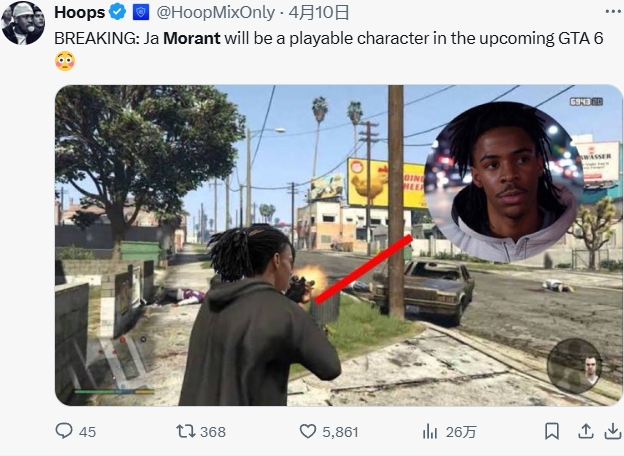This screenshot has height=456, width=624.
Task: Open the GTA gameplay image attachment
Action: coord(338,245)
